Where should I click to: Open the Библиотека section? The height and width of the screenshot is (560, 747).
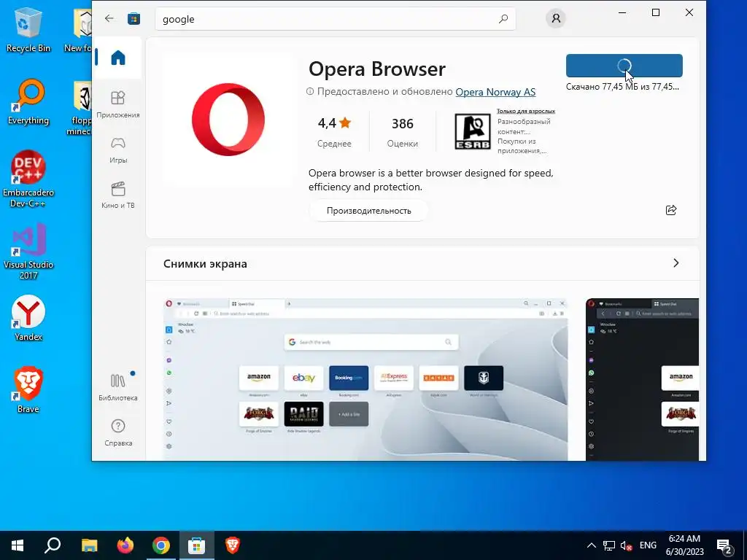coord(118,386)
